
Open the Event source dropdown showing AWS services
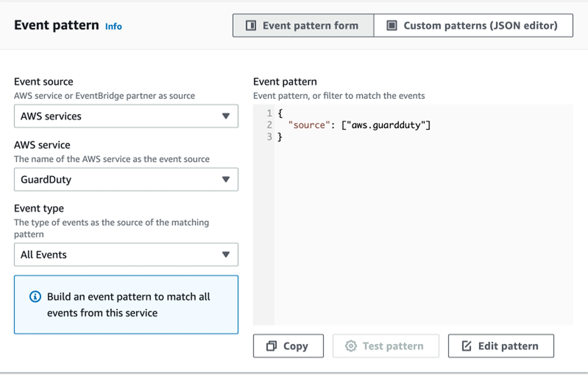click(126, 116)
